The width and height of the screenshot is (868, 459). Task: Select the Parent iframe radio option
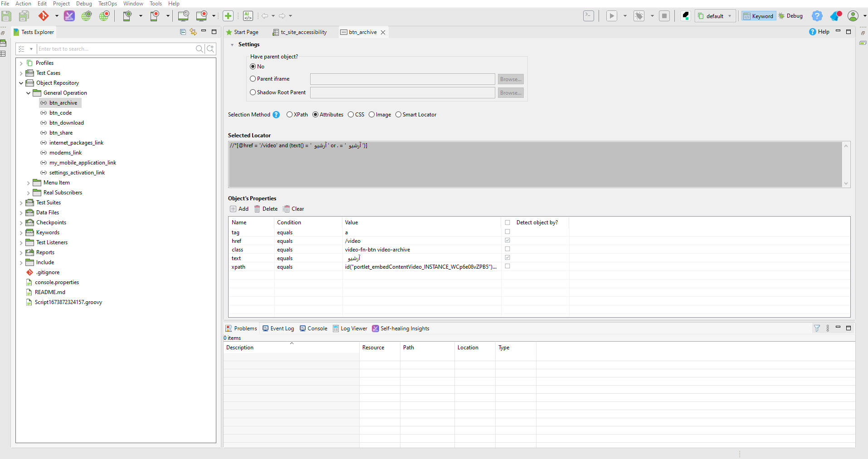point(253,79)
